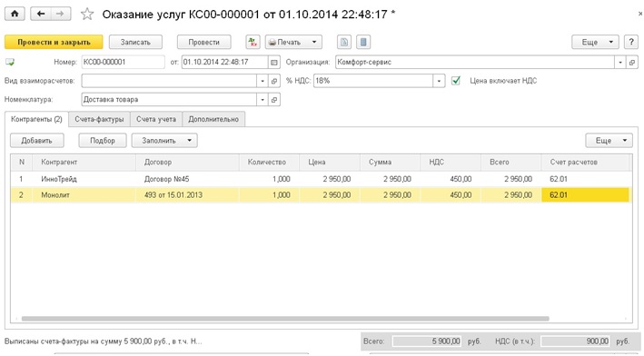Switch to Контрагенты (2) tab
Screen dimensions: 644x356
[x=36, y=119]
